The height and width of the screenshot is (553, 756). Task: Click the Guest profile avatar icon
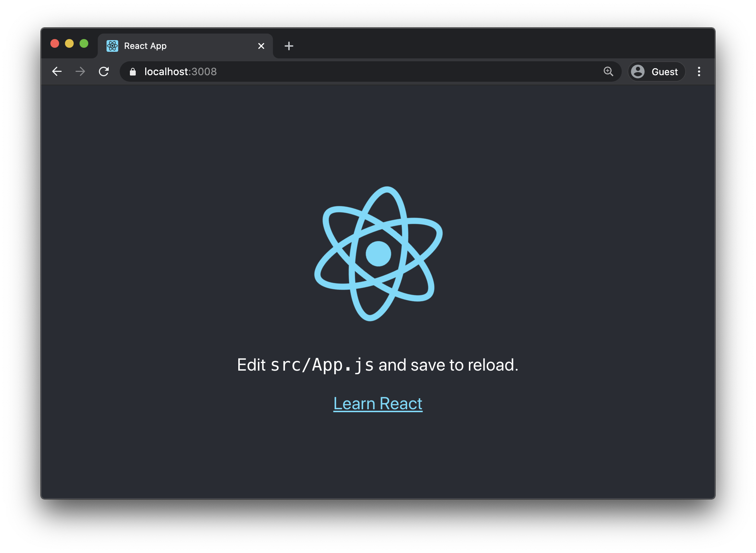click(x=637, y=71)
